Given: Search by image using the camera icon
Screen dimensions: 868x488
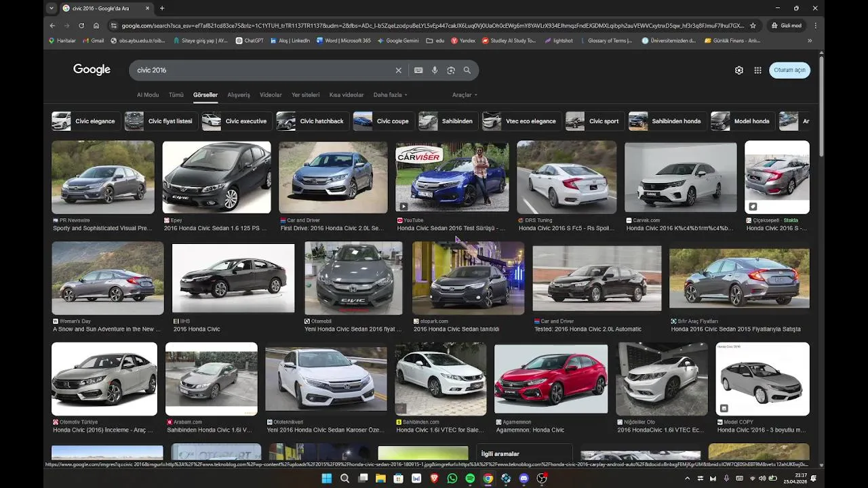Looking at the screenshot, I should (451, 70).
